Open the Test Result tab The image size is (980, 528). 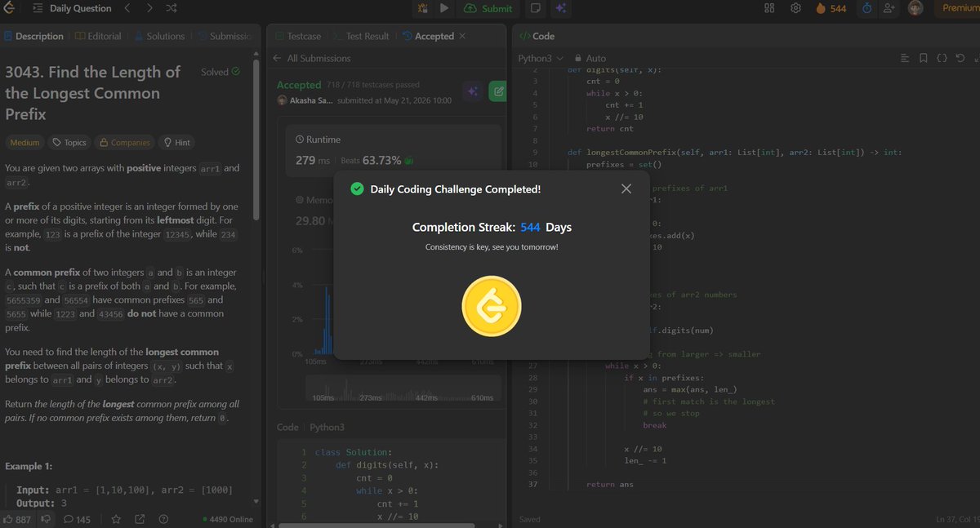pos(361,36)
